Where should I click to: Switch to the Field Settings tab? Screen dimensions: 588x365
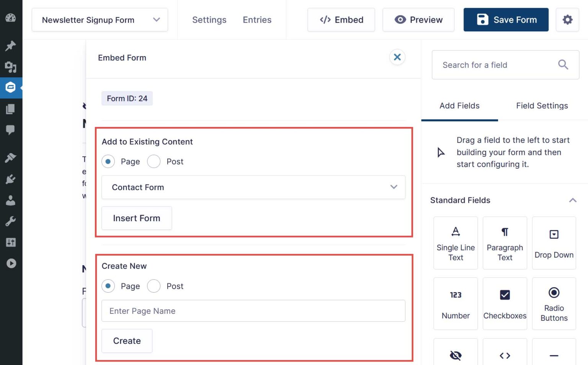(x=541, y=106)
